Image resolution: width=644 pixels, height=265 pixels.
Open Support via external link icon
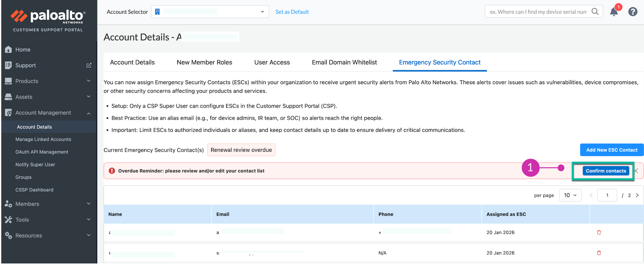click(x=89, y=65)
